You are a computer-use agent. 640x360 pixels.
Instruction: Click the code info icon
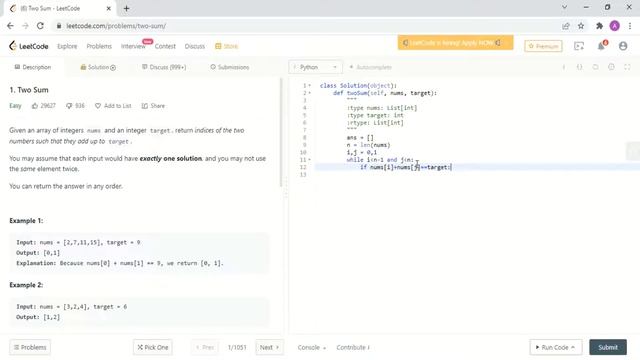tap(564, 67)
